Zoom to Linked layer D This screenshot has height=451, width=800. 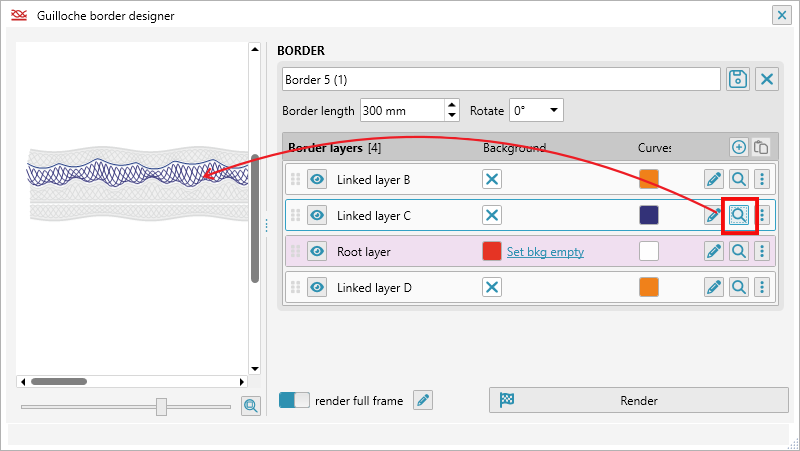point(739,287)
